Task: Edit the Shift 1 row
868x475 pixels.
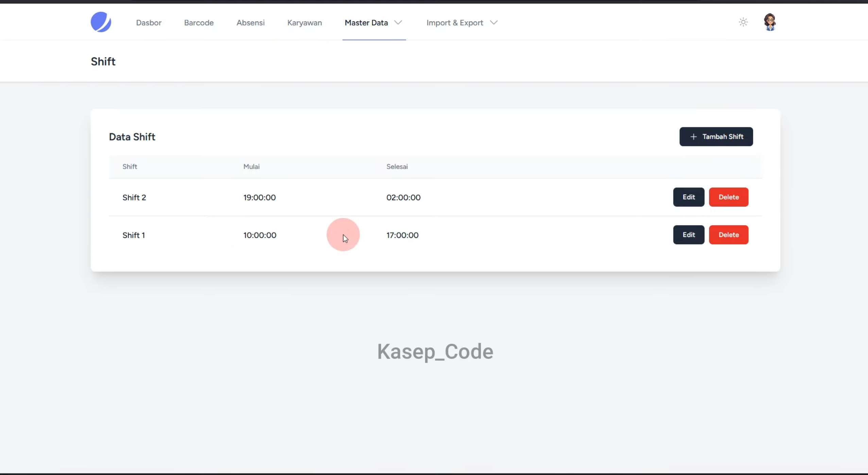Action: 688,235
